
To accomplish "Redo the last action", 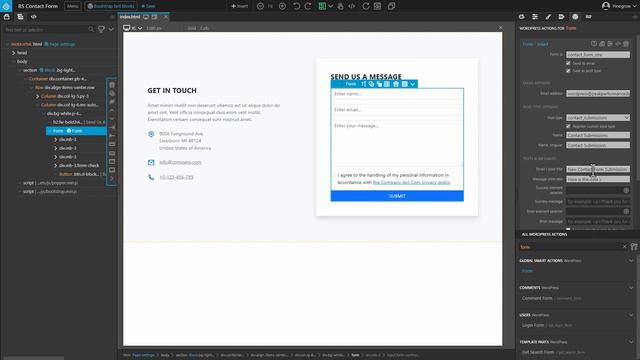I will [308, 6].
